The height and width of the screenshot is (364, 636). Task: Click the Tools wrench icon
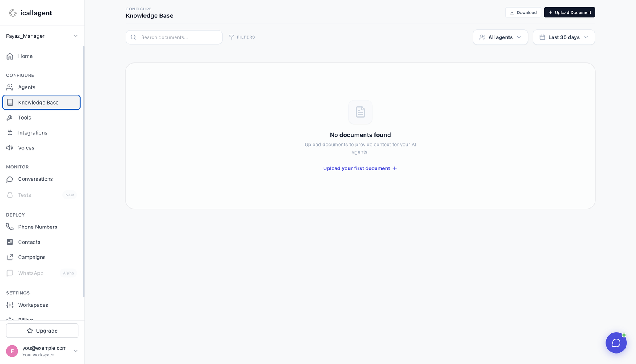coord(10,118)
